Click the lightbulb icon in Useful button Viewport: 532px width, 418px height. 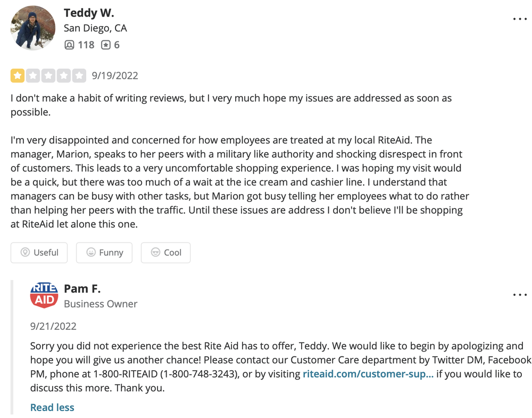coord(25,252)
